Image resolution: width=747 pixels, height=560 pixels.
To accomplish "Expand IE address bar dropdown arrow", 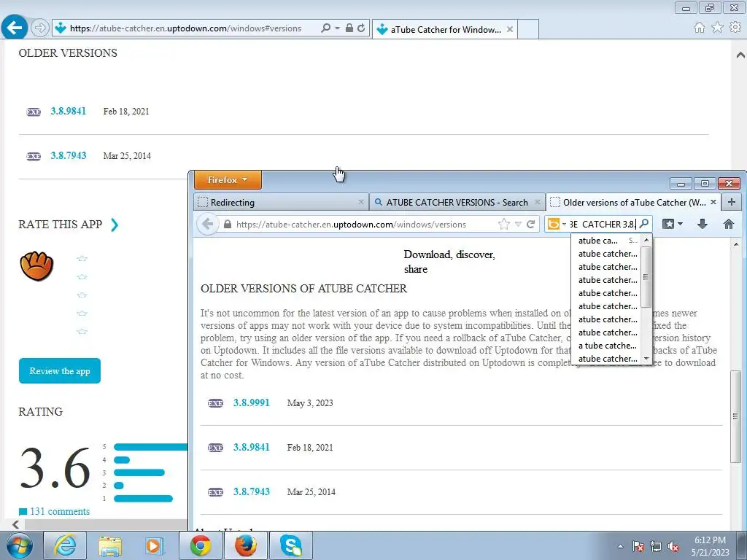I will pos(337,28).
